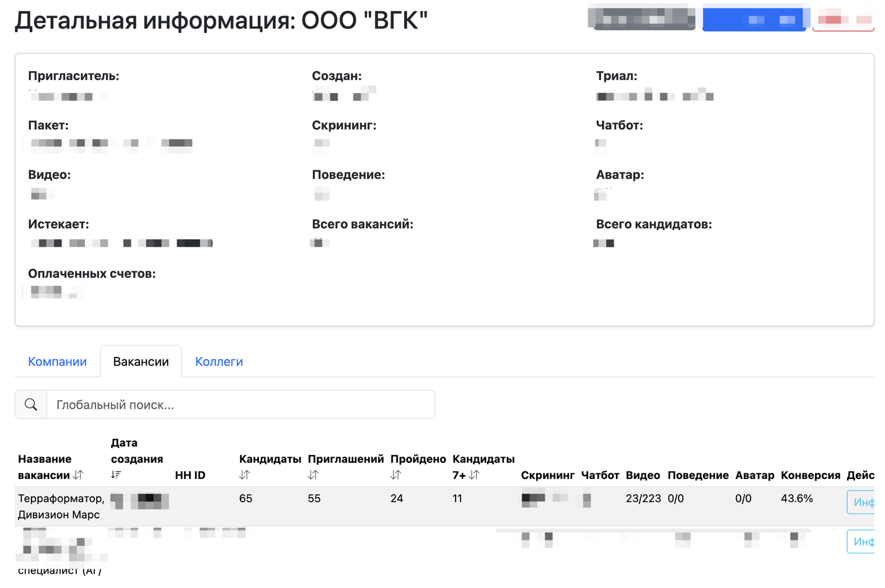Screen dimensions: 885x588
Task: Click the Всего вакансий: label
Action: [x=363, y=224]
